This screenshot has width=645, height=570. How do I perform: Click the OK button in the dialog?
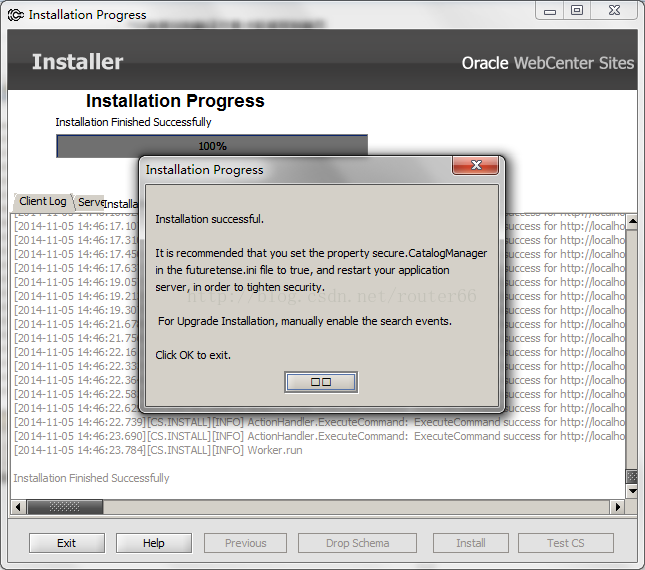click(x=321, y=382)
